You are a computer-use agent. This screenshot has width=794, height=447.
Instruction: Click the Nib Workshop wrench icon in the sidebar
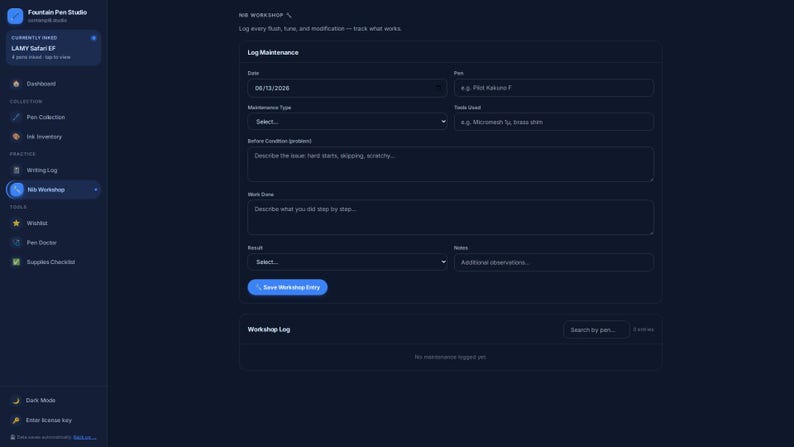(17, 190)
